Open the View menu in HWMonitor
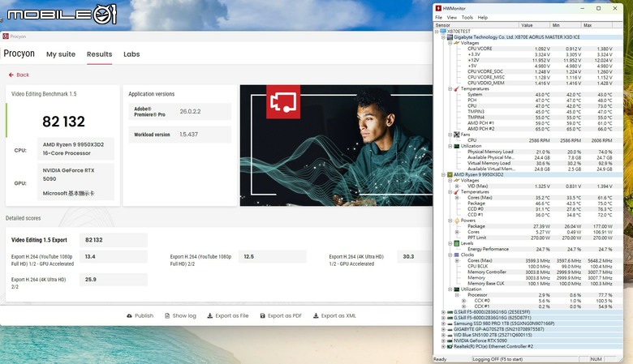 click(452, 18)
